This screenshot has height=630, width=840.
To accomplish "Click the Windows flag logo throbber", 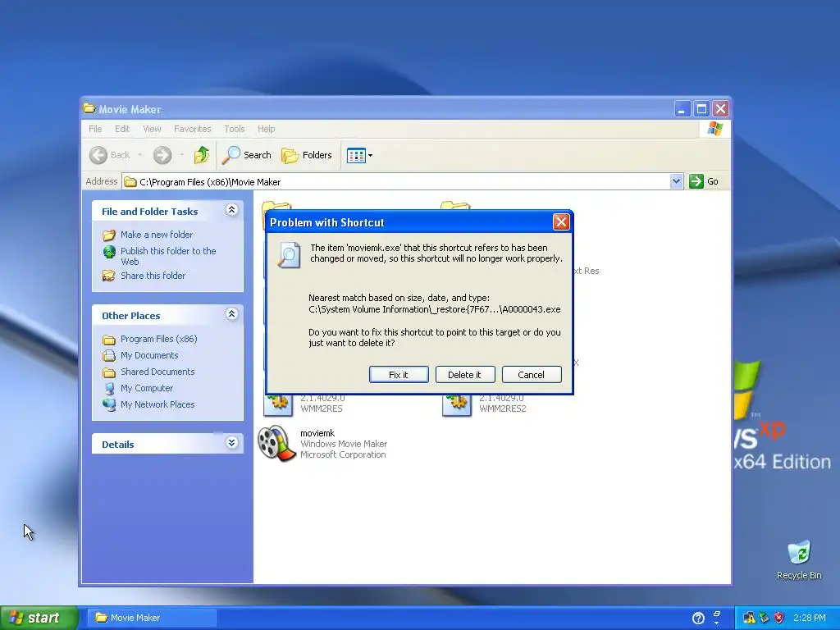I will pos(714,129).
